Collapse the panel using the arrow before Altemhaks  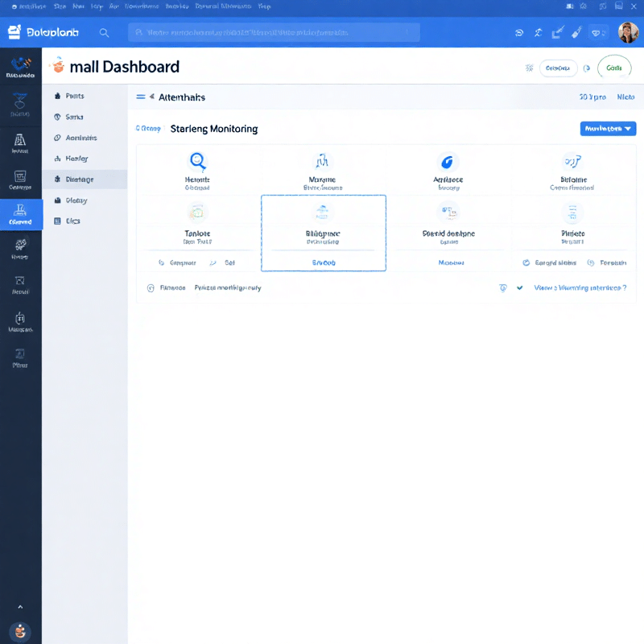pyautogui.click(x=151, y=97)
